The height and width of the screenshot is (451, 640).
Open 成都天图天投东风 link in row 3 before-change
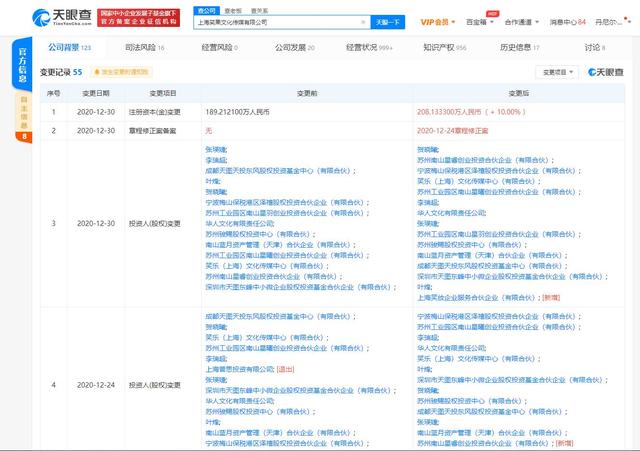(278, 171)
